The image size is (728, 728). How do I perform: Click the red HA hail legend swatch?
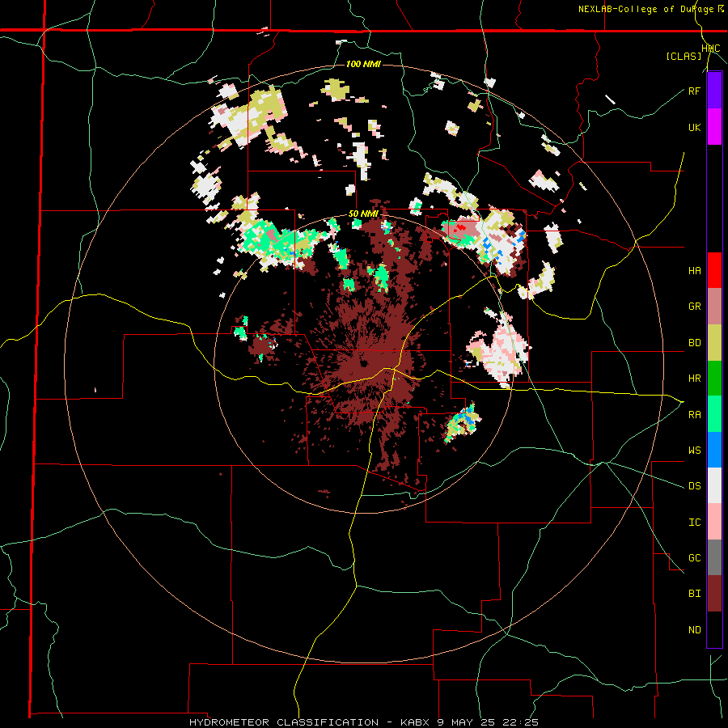tap(714, 270)
